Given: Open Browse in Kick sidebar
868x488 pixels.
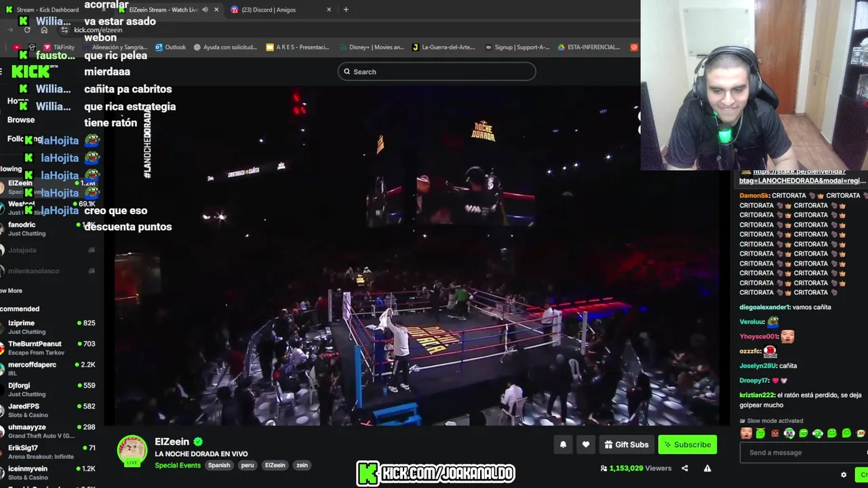Looking at the screenshot, I should click(x=21, y=120).
